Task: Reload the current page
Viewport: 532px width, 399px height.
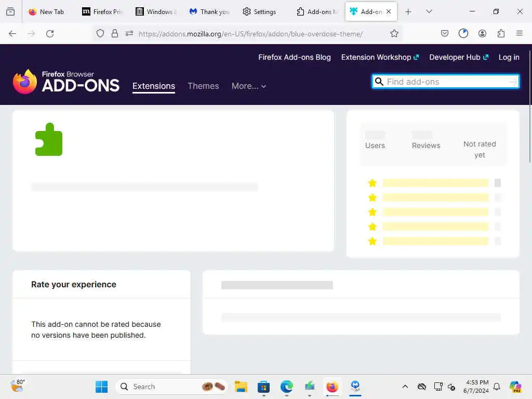Action: pos(50,34)
